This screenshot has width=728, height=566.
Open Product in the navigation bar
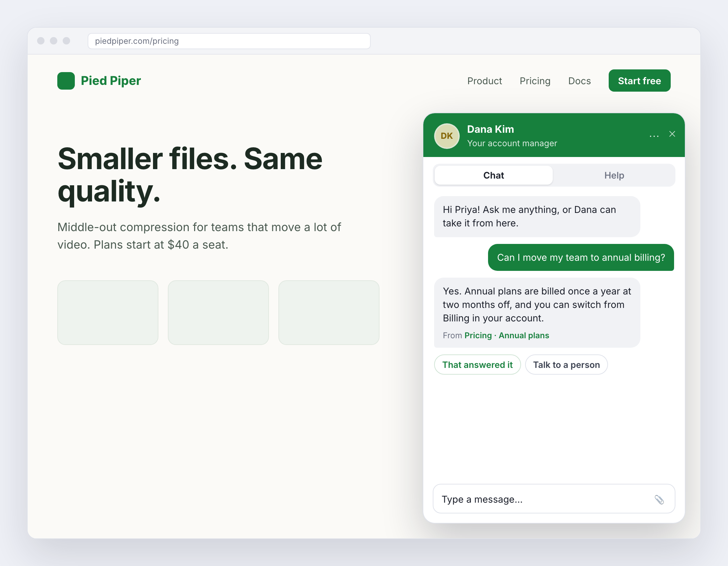[484, 81]
